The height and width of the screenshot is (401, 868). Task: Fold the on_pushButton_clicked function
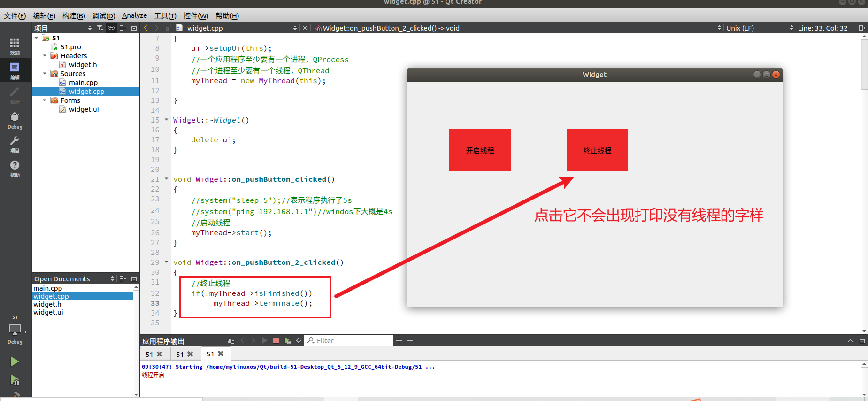click(166, 179)
